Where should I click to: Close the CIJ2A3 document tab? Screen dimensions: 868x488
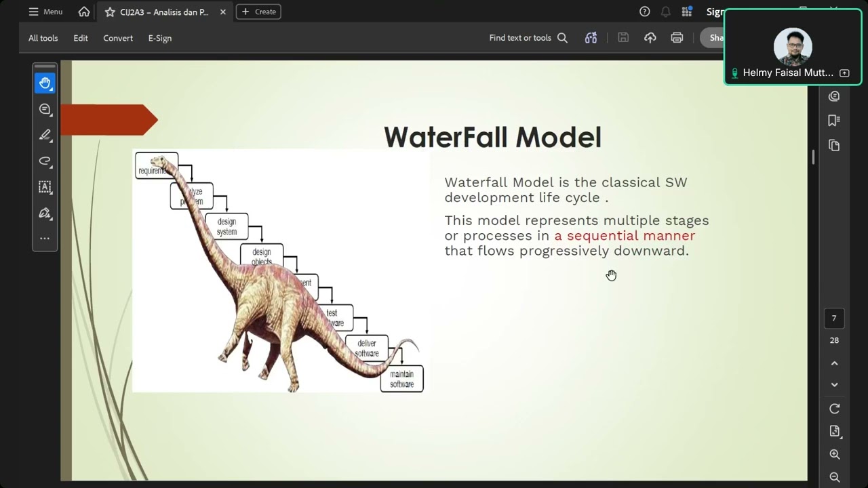222,12
